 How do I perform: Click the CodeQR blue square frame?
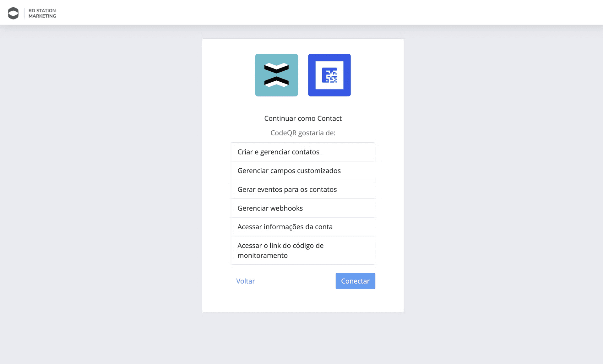[x=329, y=57]
